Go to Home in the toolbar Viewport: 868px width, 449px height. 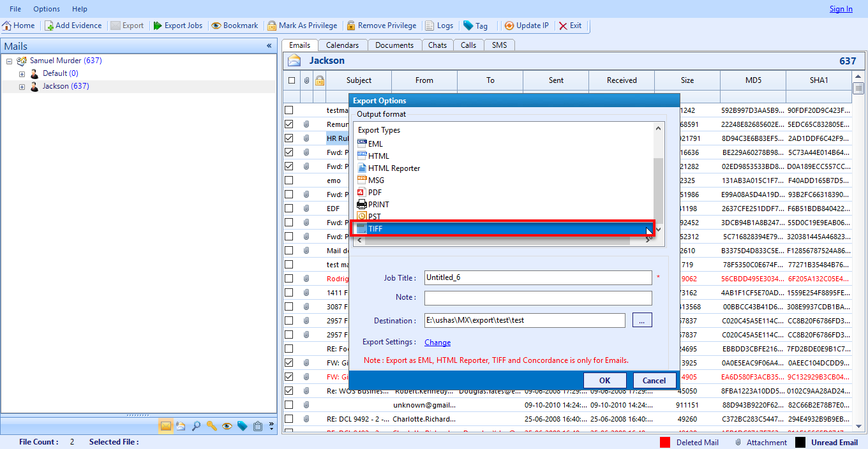coord(19,26)
